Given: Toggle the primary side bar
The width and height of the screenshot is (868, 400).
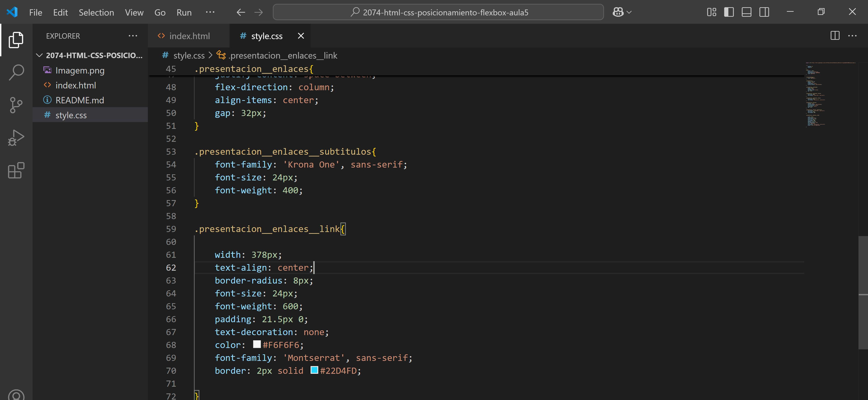Looking at the screenshot, I should coord(729,12).
